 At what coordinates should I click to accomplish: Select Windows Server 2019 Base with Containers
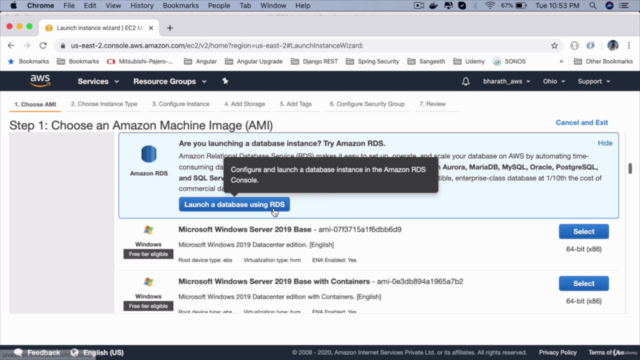point(584,283)
